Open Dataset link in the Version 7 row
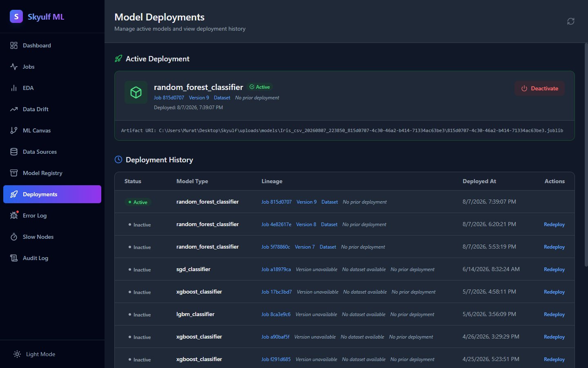 [328, 247]
